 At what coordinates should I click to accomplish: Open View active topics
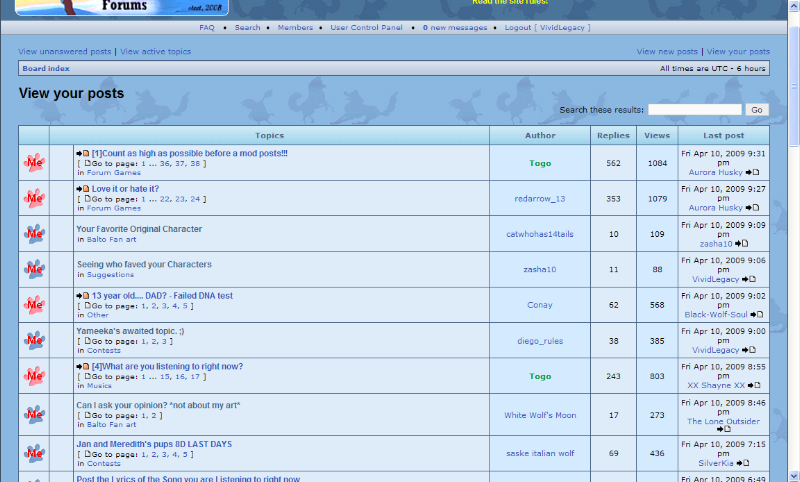click(x=156, y=52)
